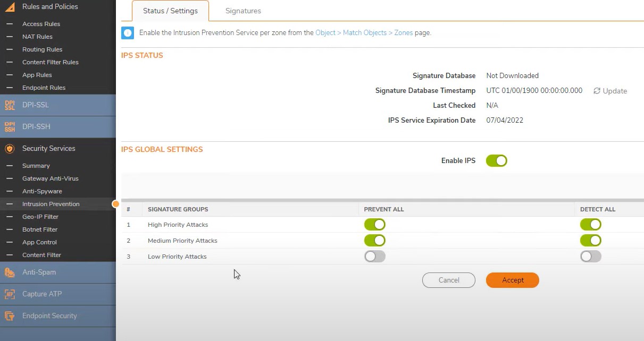
Task: Expand the Rules and Policies section
Action: tap(50, 7)
